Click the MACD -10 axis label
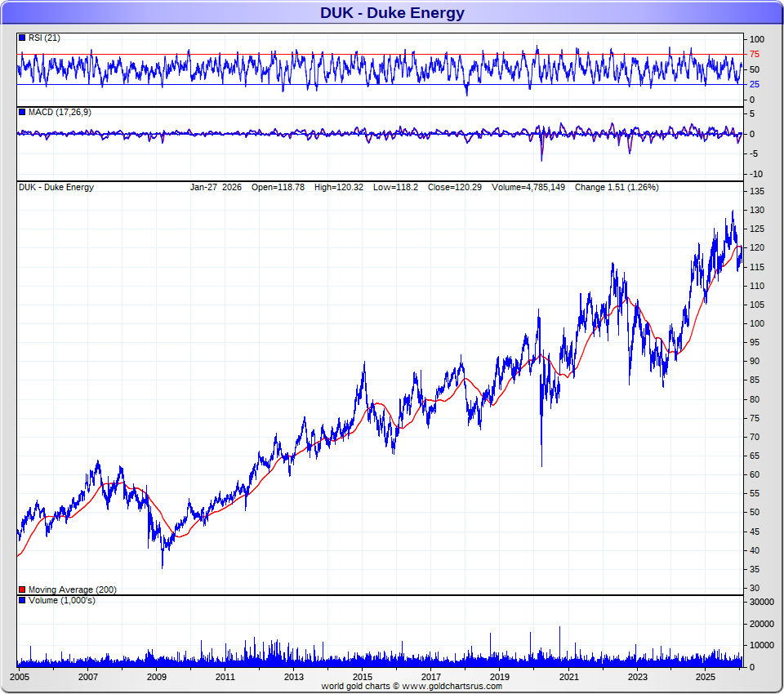This screenshot has height=694, width=784. pyautogui.click(x=756, y=174)
